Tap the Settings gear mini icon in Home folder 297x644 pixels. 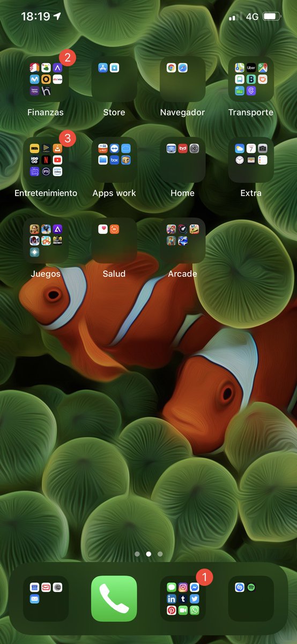click(194, 149)
